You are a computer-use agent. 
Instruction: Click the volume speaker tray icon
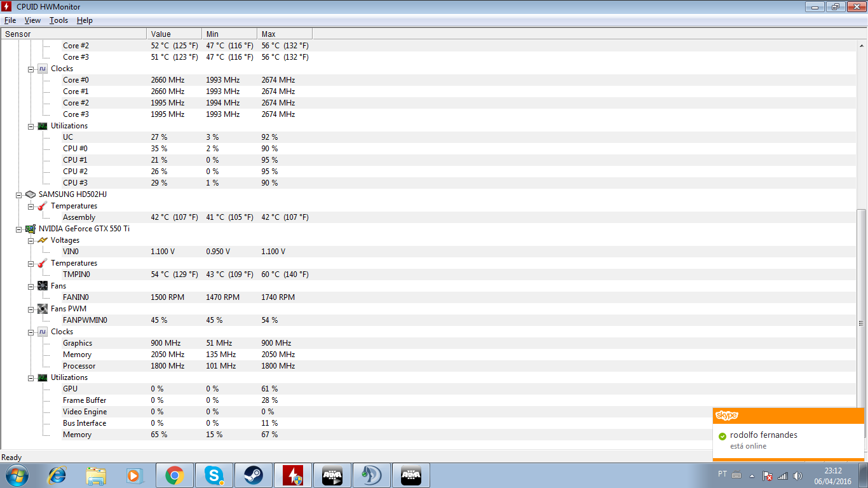pyautogui.click(x=798, y=475)
